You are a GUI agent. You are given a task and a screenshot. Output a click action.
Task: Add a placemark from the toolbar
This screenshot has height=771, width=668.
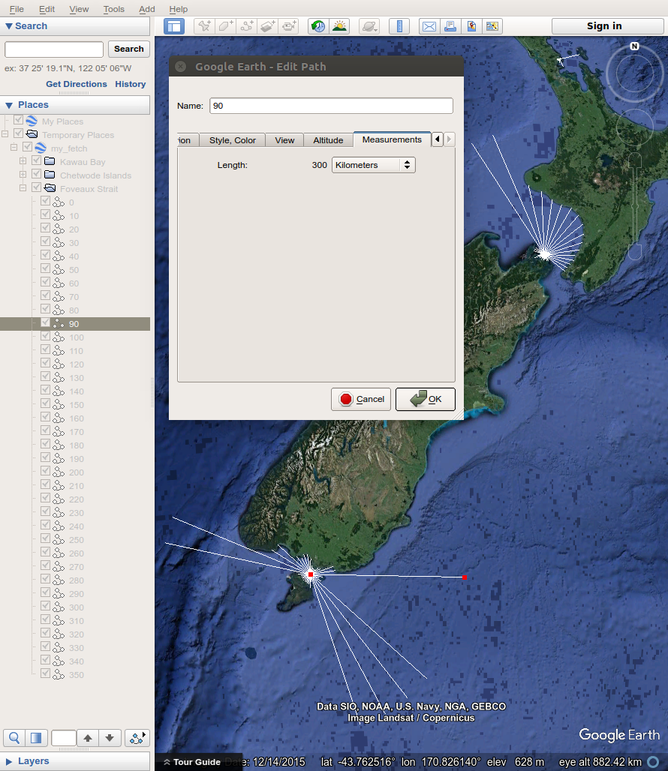click(x=203, y=26)
